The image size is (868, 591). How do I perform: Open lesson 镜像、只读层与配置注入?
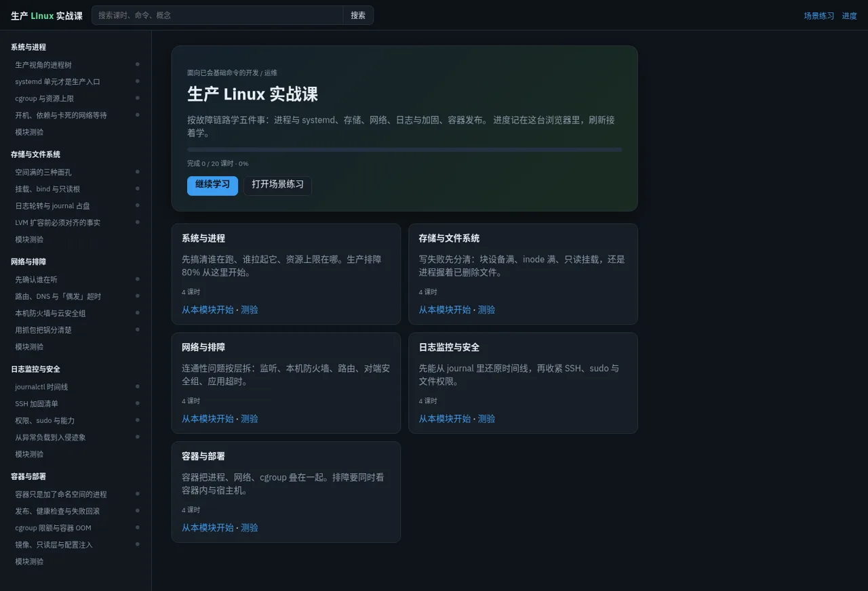(77, 545)
